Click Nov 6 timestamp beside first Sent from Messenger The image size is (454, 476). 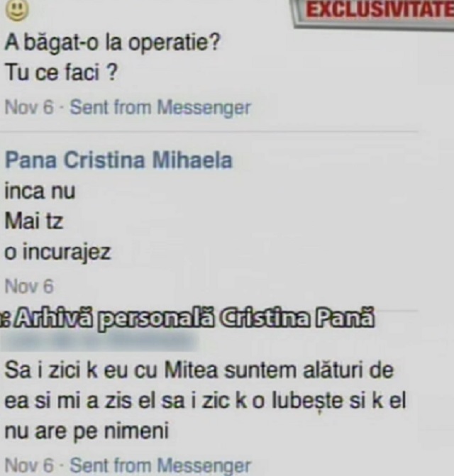[x=29, y=107]
